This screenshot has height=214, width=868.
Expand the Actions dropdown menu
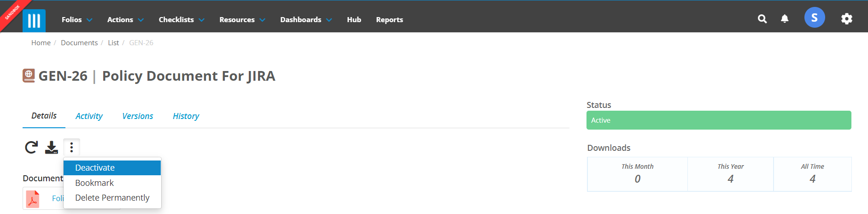[x=125, y=19]
